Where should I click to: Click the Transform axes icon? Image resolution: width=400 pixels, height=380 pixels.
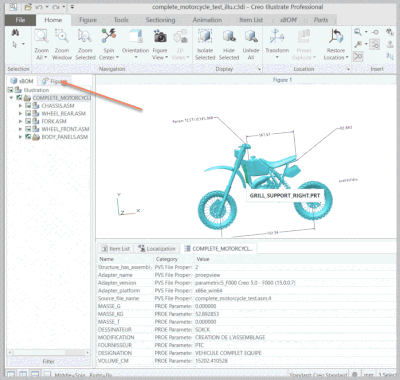tap(277, 36)
